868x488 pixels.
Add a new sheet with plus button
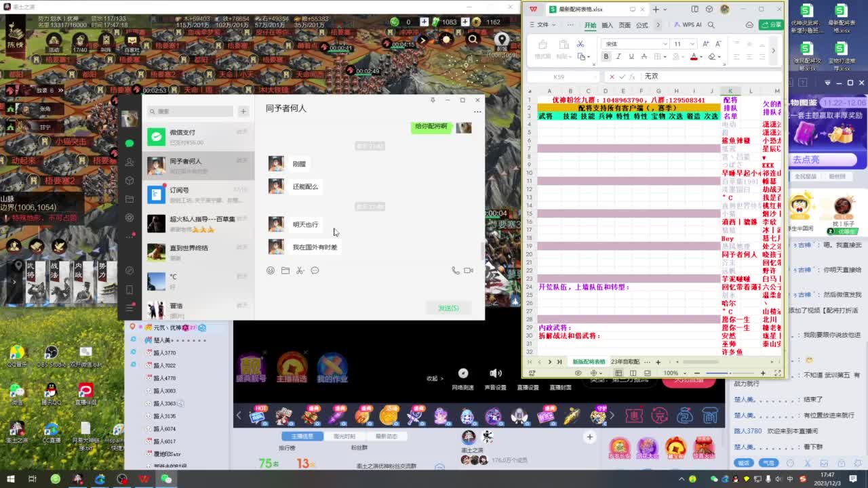[x=658, y=362]
